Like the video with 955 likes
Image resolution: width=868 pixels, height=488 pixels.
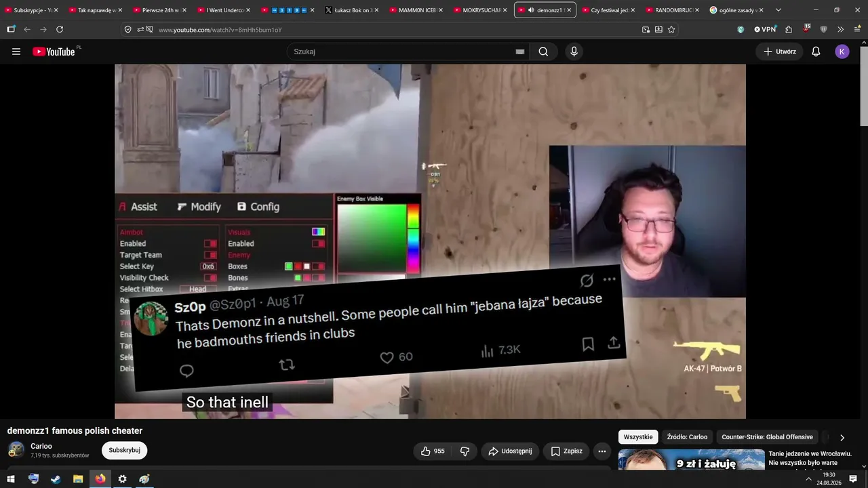(432, 451)
